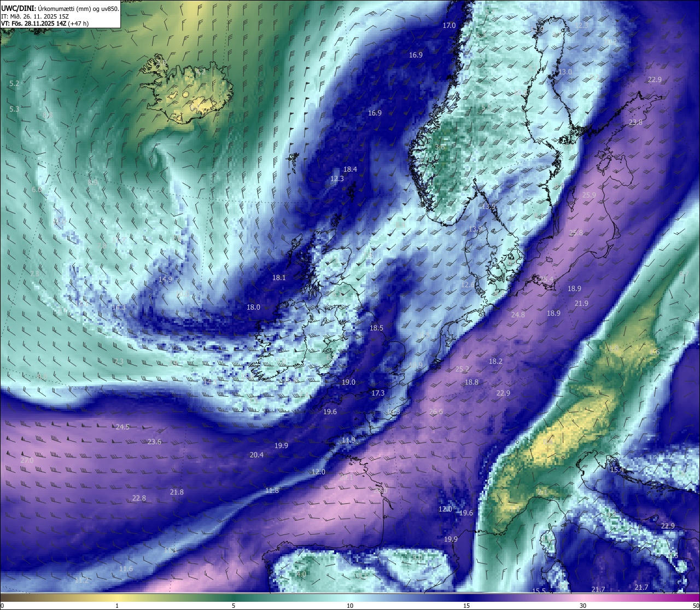Click the 23.8 value label
The height and width of the screenshot is (610, 700).
click(635, 122)
